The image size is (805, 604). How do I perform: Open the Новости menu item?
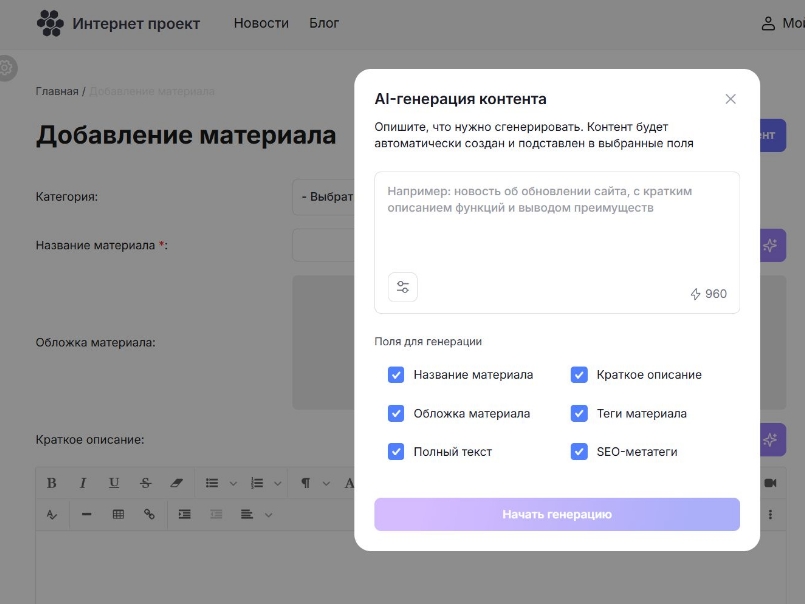tap(261, 24)
